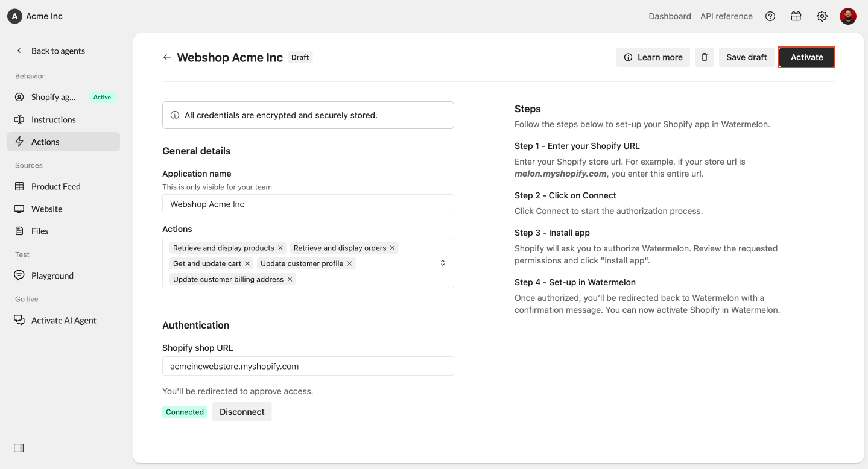
Task: Click the back arrow beside Webshop Acme Inc
Action: pyautogui.click(x=167, y=57)
